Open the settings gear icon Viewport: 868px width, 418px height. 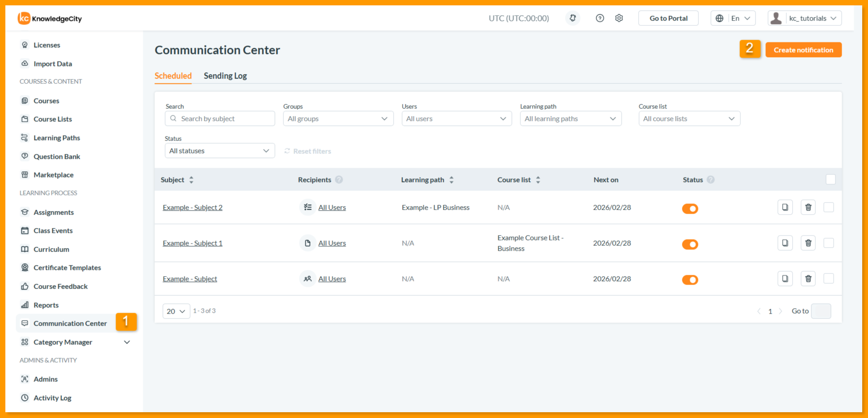619,18
